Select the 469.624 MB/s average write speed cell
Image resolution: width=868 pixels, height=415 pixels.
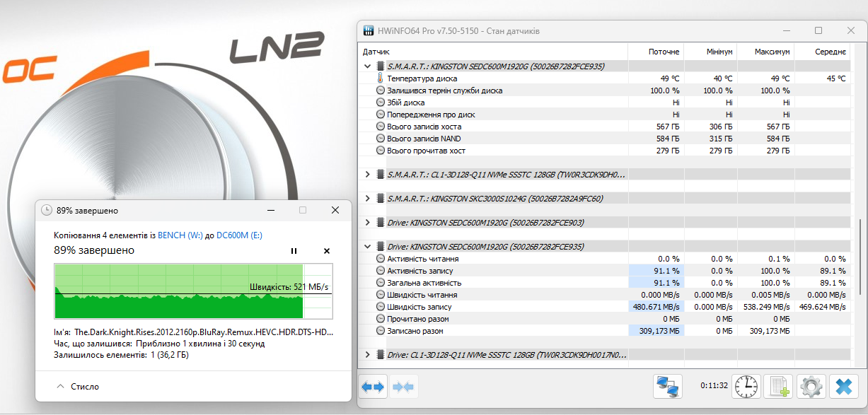(x=821, y=307)
